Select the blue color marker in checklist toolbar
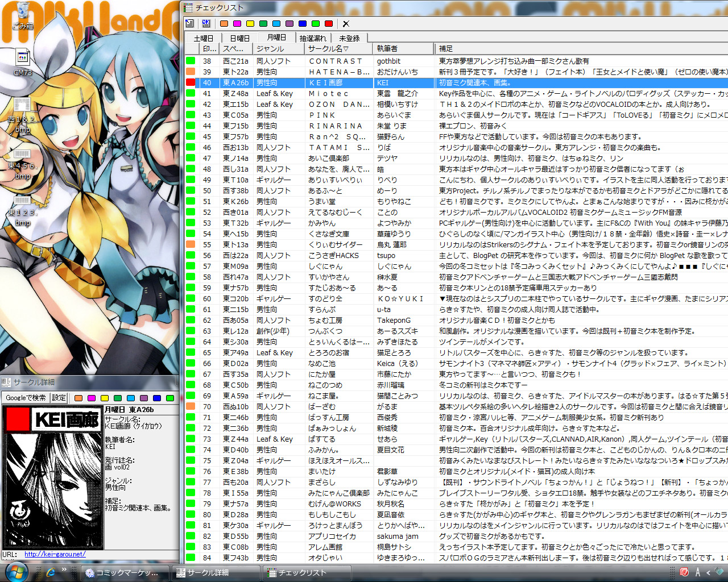Image resolution: width=728 pixels, height=582 pixels. click(303, 23)
